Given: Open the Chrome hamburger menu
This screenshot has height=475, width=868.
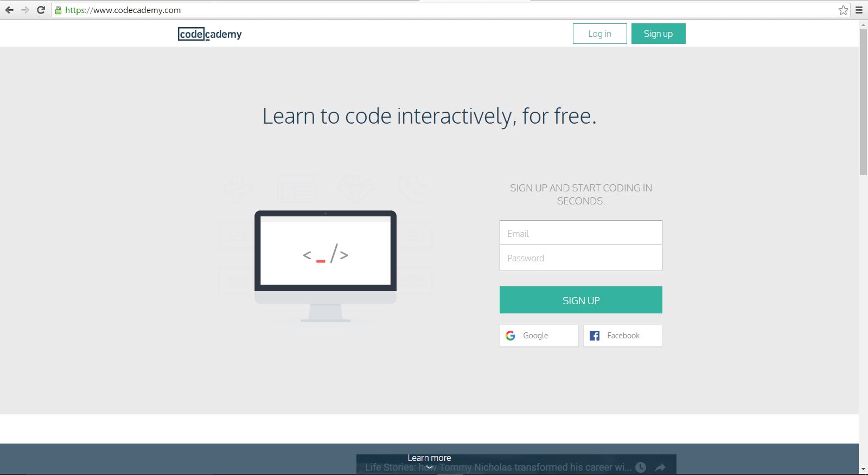Looking at the screenshot, I should pos(859,10).
